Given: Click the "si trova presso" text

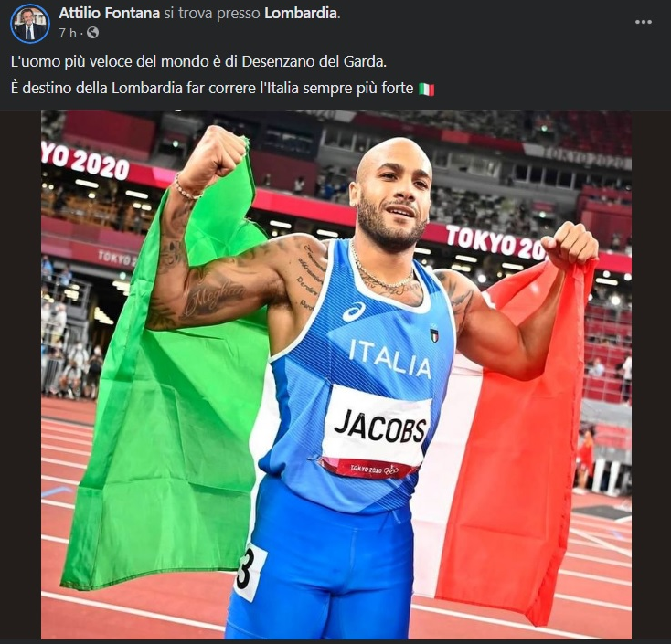Looking at the screenshot, I should [x=212, y=14].
